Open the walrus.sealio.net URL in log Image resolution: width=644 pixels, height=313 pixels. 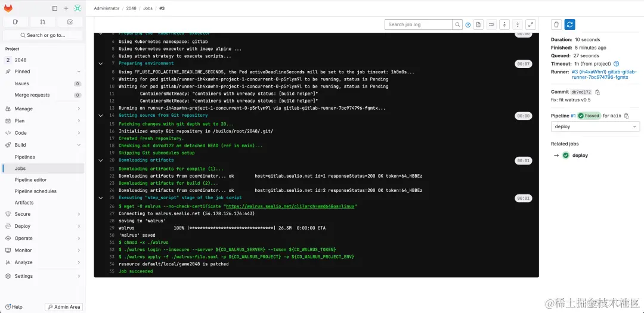[290, 206]
